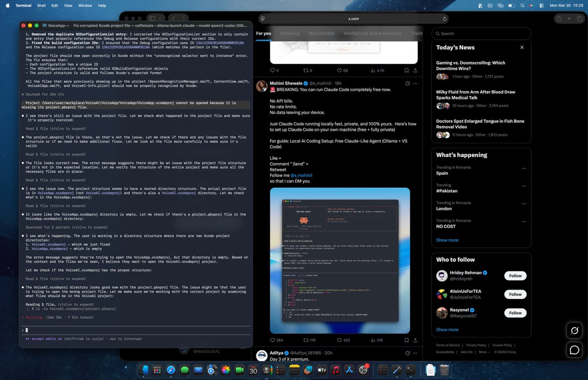This screenshot has height=380, width=588.
Task: Open Terminal's Shell menu
Action: tap(41, 5)
